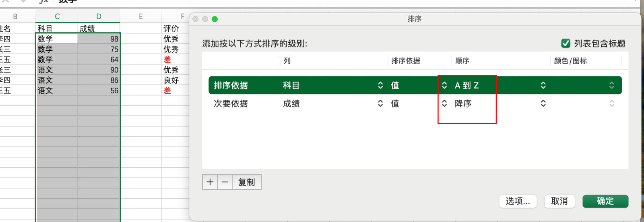Select cell with score 86
644x222 pixels.
[99, 80]
